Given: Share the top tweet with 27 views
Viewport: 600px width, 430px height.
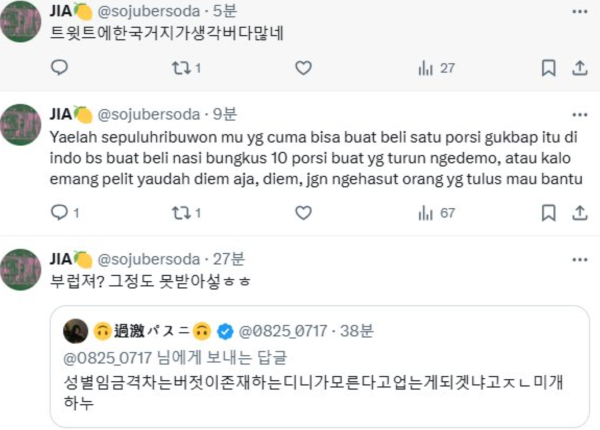Looking at the screenshot, I should 578,68.
